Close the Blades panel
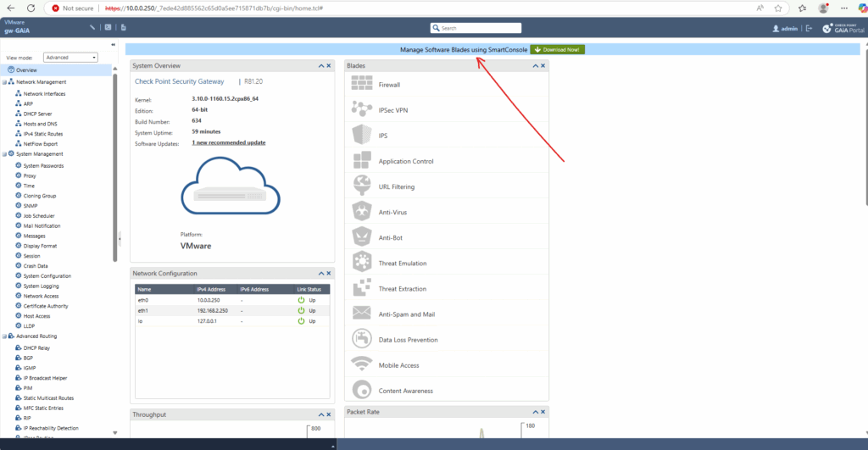Image resolution: width=868 pixels, height=450 pixels. click(543, 66)
